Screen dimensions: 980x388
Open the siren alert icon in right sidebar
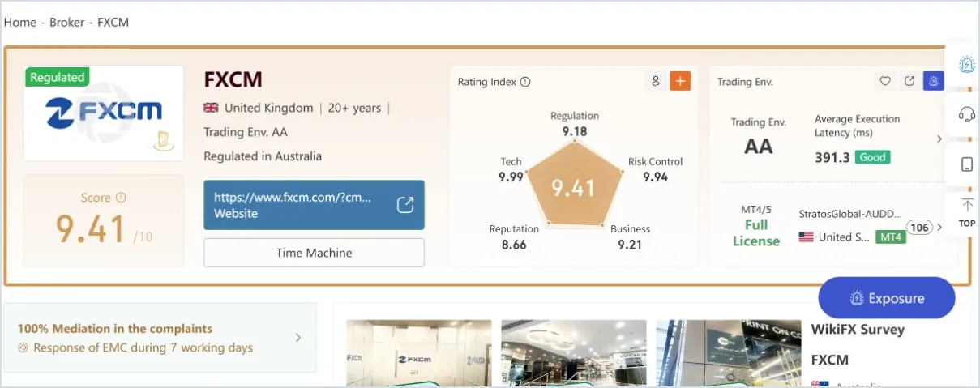coord(966,64)
